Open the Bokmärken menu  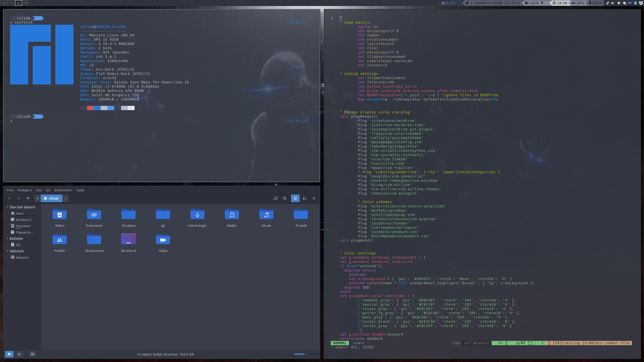point(63,190)
